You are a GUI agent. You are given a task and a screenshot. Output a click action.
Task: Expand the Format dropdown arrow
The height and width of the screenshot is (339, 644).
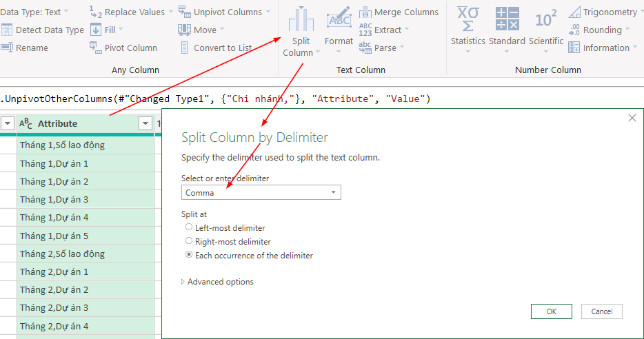pyautogui.click(x=339, y=52)
